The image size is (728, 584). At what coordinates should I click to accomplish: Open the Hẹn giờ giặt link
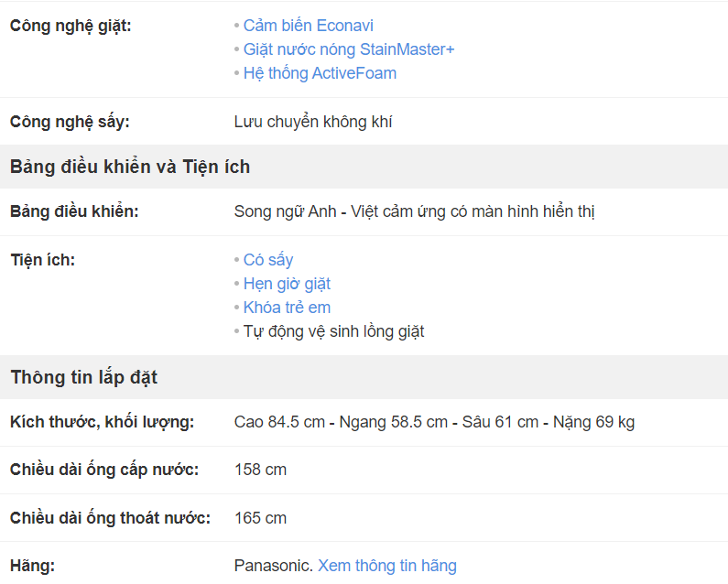(287, 284)
